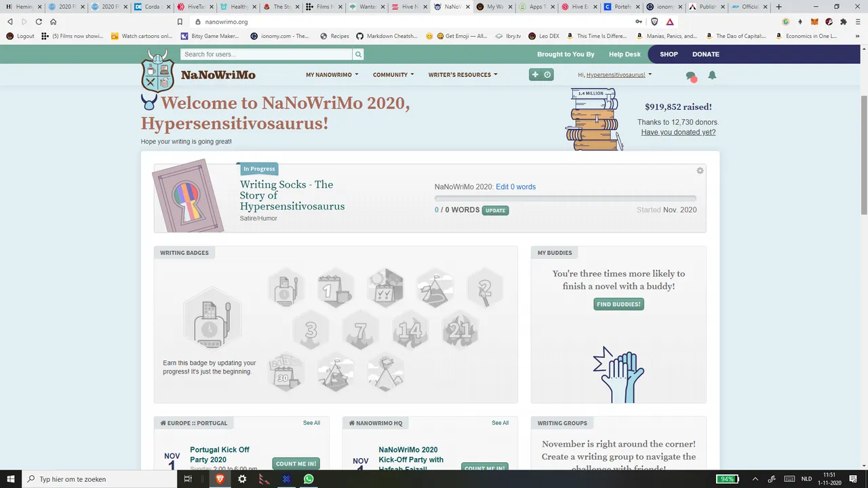Open See All NaNoWriMo HQ events
The image size is (868, 488).
(500, 423)
